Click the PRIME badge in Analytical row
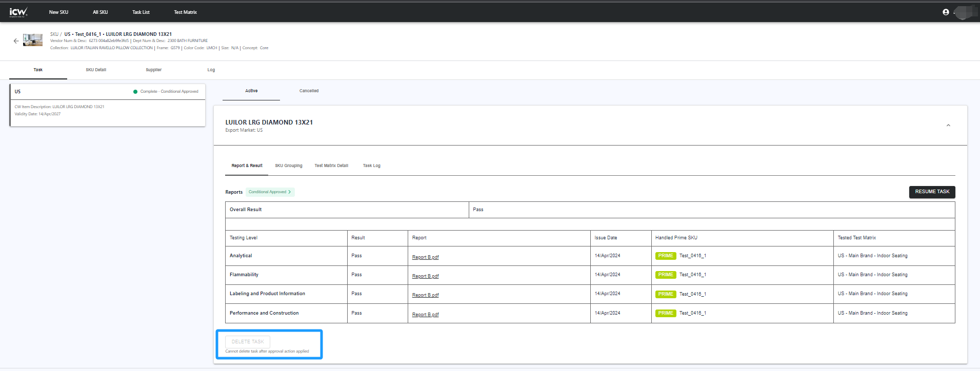This screenshot has width=980, height=371. tap(665, 256)
